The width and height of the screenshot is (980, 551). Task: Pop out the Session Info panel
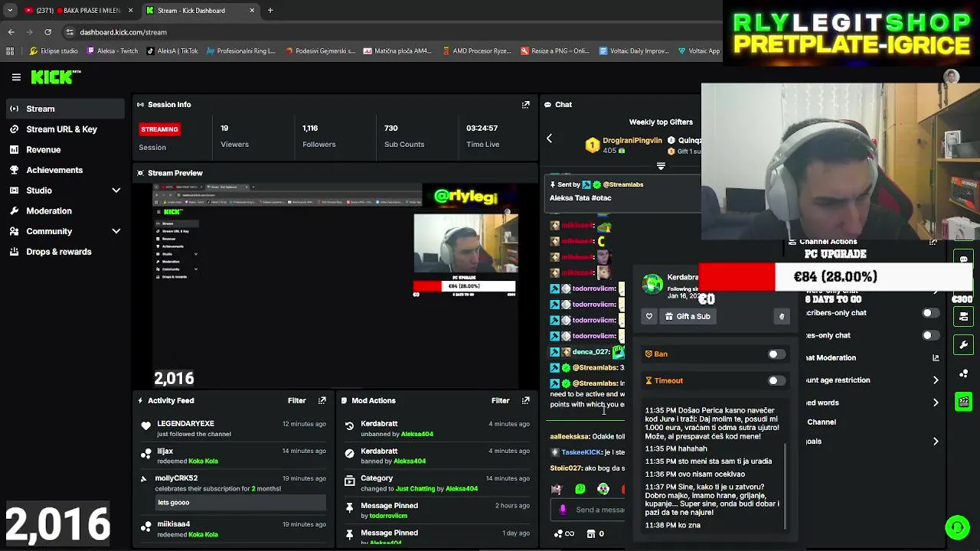pos(525,104)
